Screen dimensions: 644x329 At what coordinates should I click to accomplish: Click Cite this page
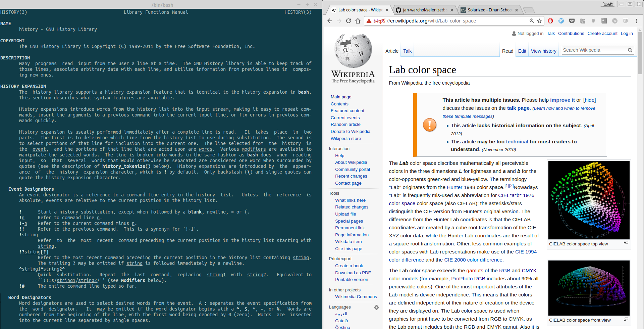[x=348, y=249]
